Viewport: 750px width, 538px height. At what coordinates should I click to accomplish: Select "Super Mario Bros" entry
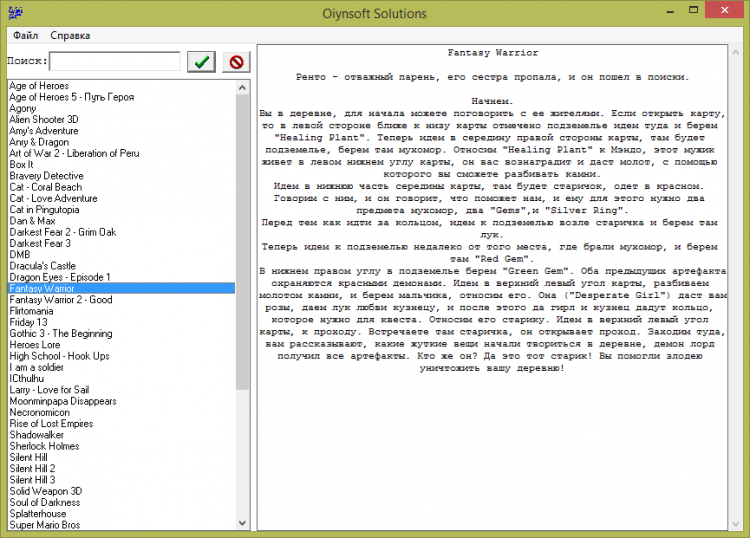click(121, 525)
